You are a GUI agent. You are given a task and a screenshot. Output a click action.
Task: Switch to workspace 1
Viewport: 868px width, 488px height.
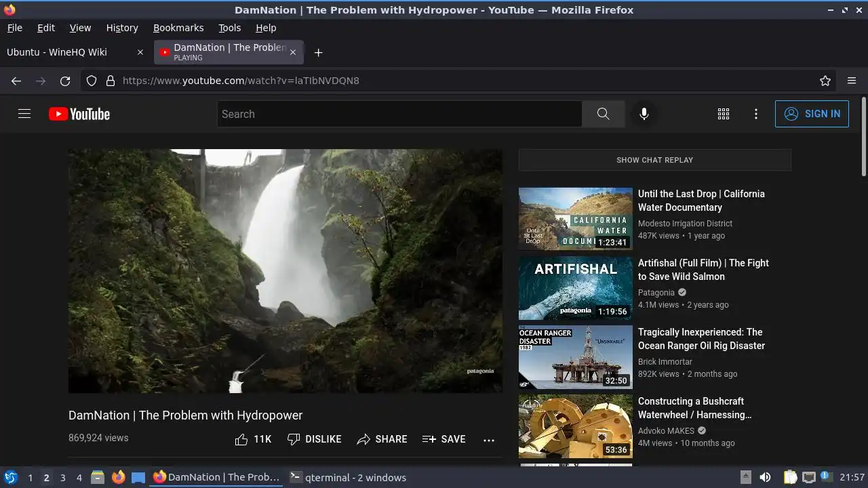30,477
